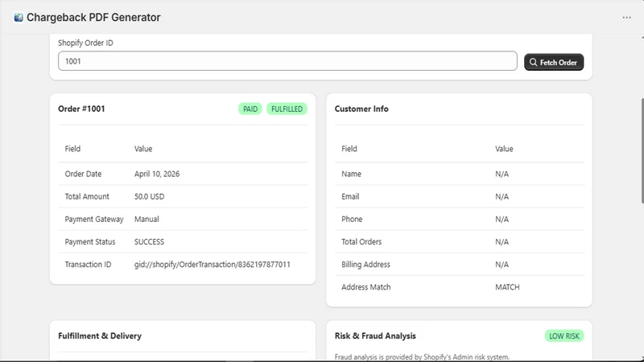Viewport: 644px width, 362px height.
Task: Click the "Name" field label in Customer Info
Action: [351, 174]
